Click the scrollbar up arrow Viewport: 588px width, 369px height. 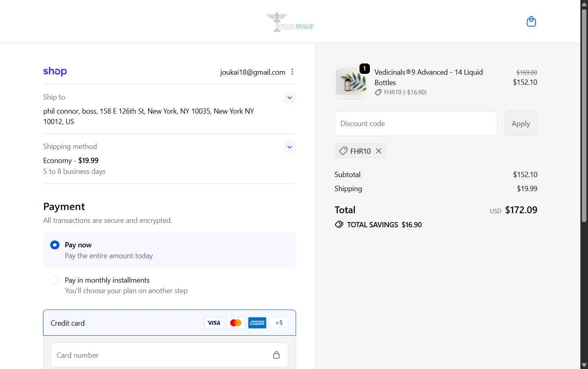coord(584,4)
